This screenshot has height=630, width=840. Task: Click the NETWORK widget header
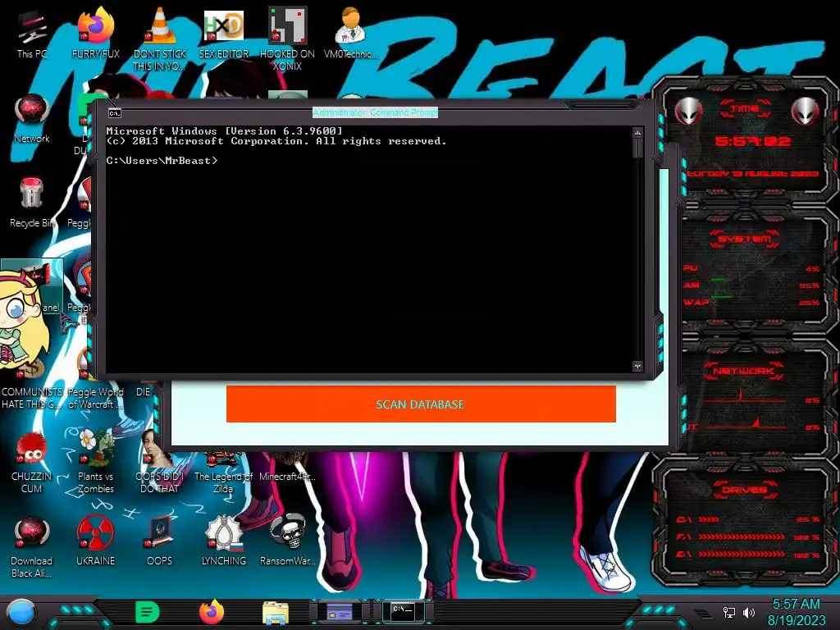coord(745,371)
